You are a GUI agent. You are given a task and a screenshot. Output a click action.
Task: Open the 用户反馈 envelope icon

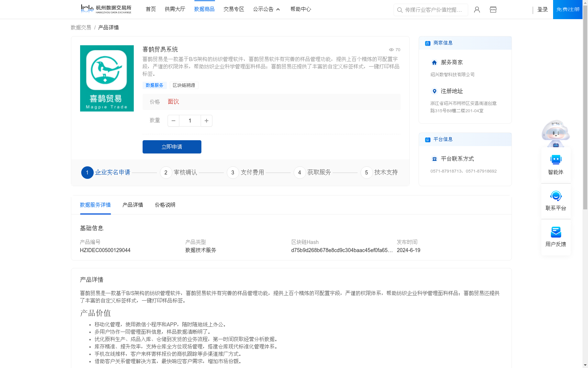pyautogui.click(x=556, y=232)
